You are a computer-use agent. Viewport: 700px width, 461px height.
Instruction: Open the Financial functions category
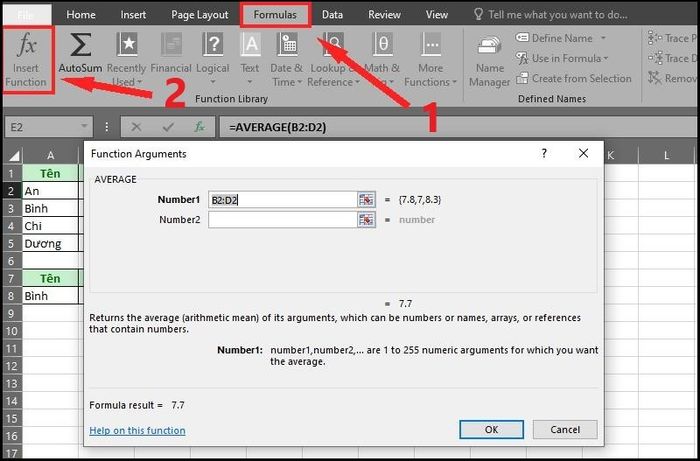click(171, 54)
